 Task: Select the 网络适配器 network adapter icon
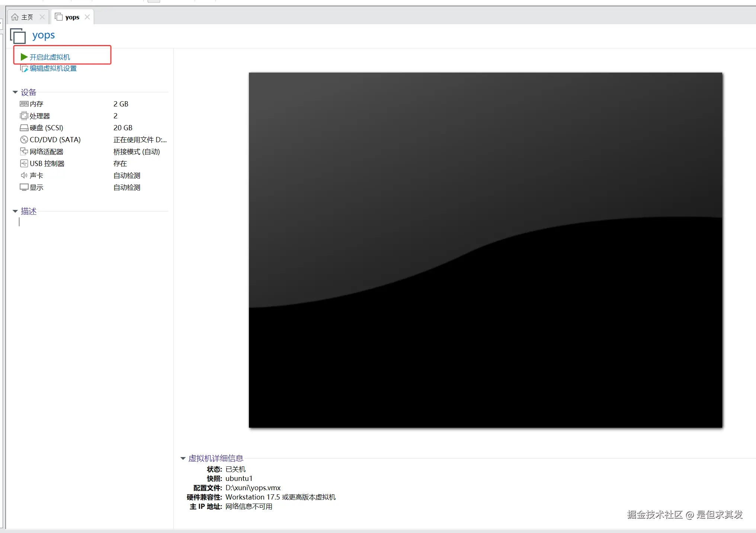click(24, 151)
